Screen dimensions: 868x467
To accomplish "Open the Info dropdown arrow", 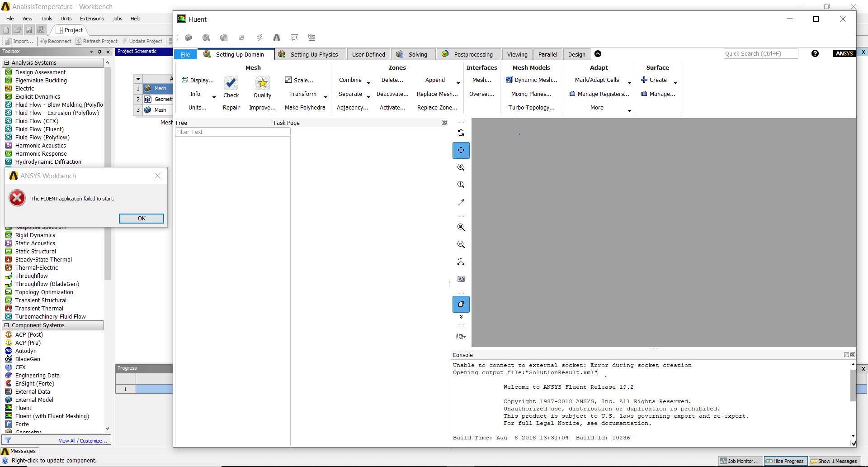I will point(214,97).
